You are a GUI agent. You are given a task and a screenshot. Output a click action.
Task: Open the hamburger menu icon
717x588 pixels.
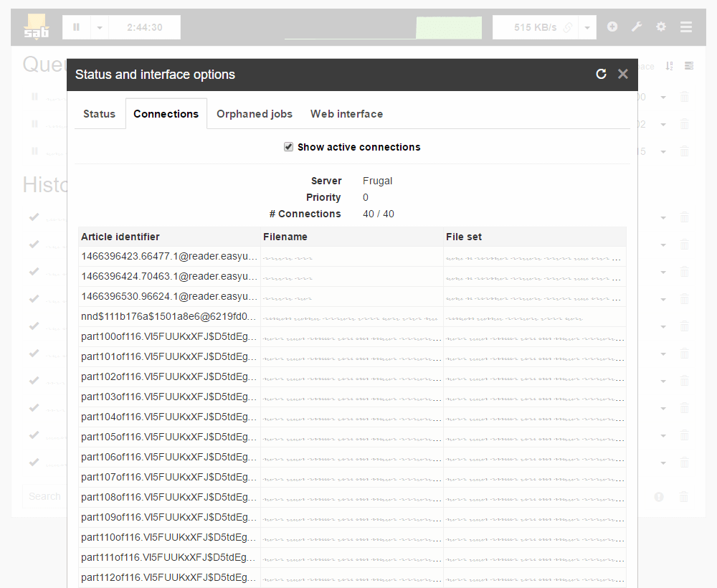[686, 27]
